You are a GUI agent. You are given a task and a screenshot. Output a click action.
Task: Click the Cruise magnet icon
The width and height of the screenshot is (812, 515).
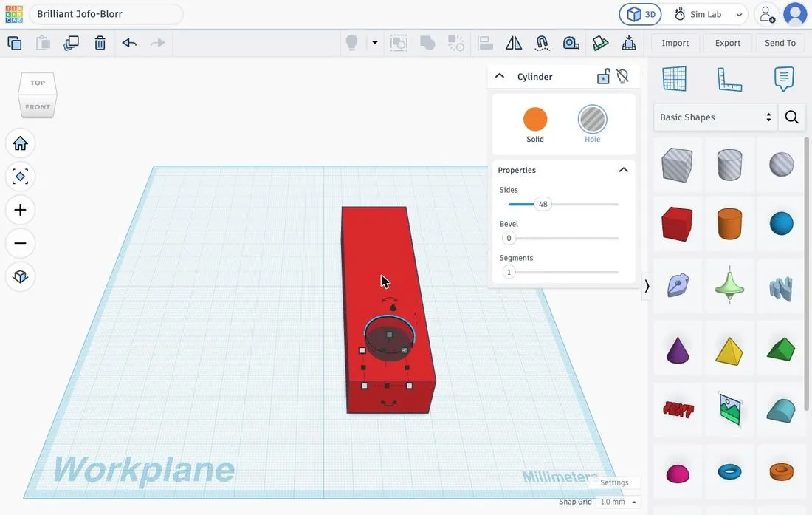coord(542,43)
